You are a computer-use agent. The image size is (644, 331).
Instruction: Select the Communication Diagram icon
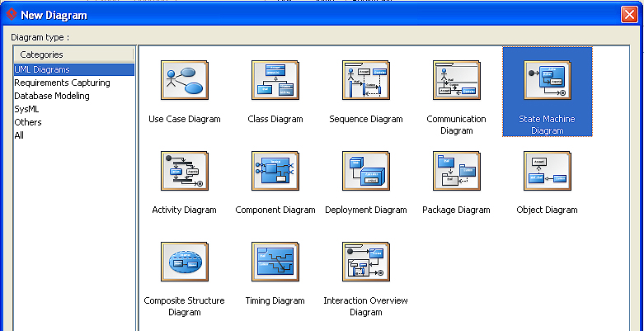pyautogui.click(x=457, y=80)
